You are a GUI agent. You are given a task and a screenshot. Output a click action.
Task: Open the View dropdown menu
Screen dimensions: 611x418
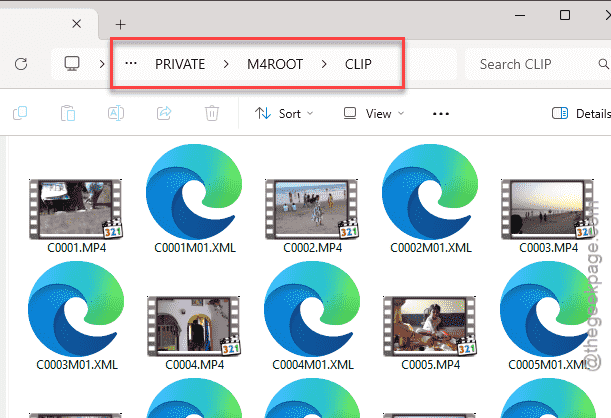(374, 114)
